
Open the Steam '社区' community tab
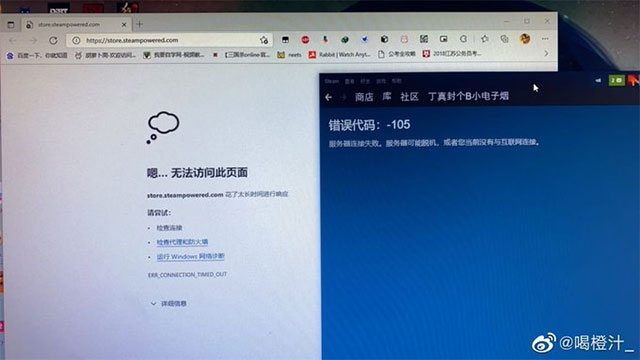click(409, 96)
